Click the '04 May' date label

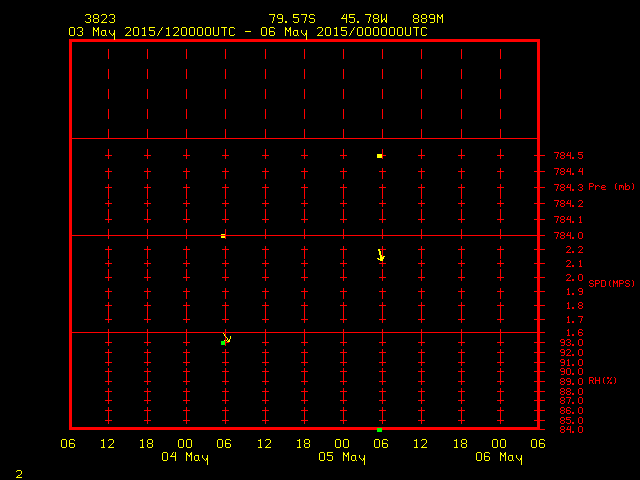point(184,458)
